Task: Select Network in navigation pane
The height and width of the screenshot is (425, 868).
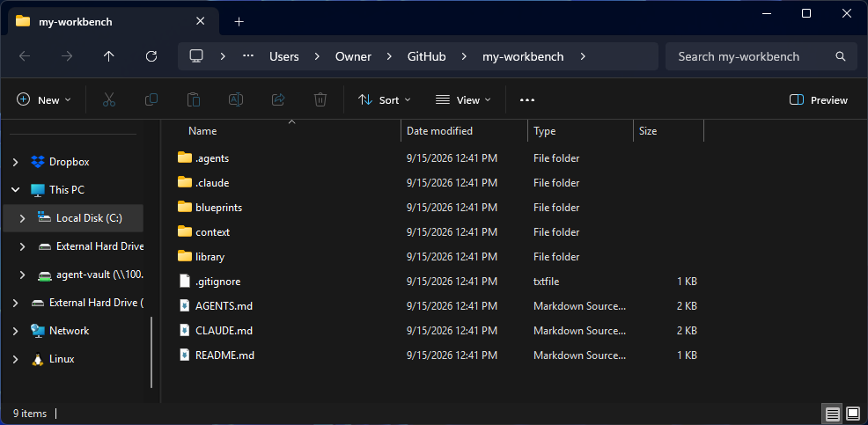Action: click(61, 331)
